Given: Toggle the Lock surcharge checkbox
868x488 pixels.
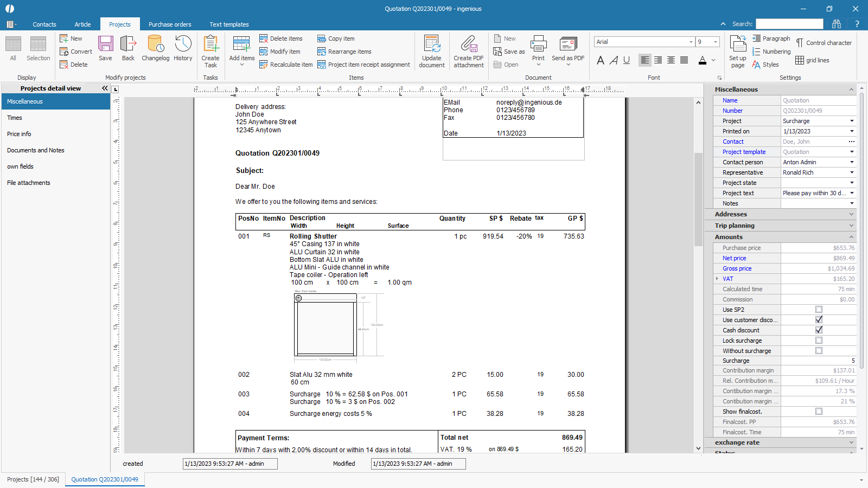Looking at the screenshot, I should tap(819, 341).
